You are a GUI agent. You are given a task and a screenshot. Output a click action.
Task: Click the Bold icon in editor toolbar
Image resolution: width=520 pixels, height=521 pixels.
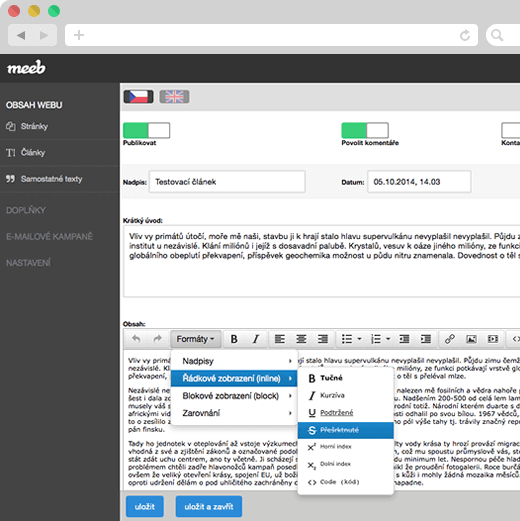click(x=234, y=339)
